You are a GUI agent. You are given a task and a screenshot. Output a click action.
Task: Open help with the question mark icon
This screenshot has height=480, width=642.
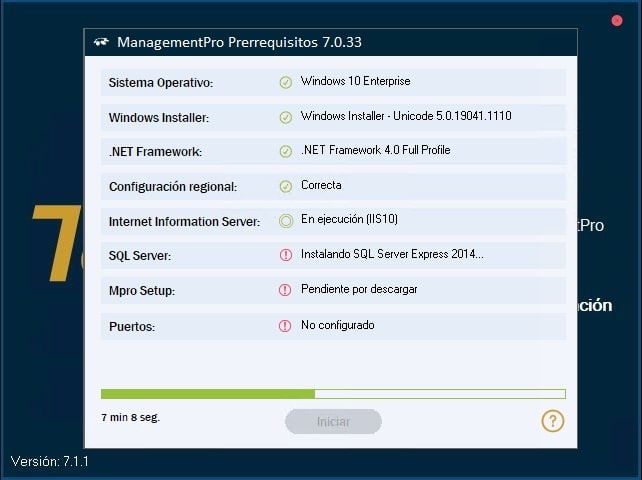(552, 421)
